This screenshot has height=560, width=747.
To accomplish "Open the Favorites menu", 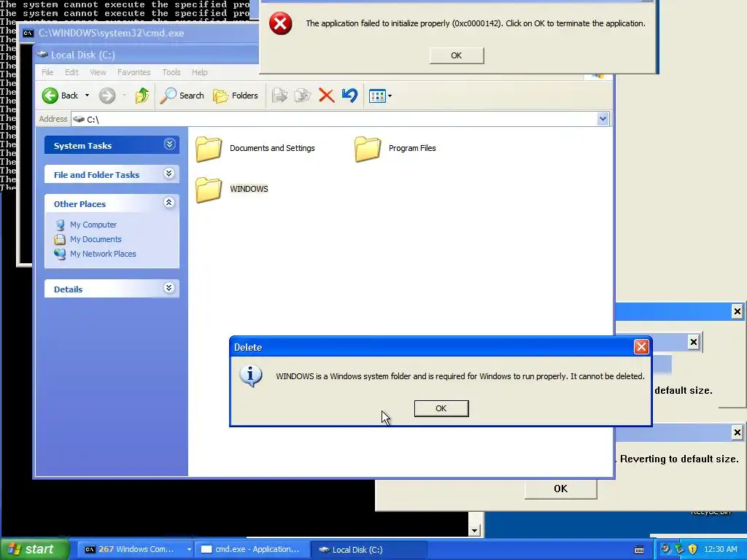I will pyautogui.click(x=134, y=72).
